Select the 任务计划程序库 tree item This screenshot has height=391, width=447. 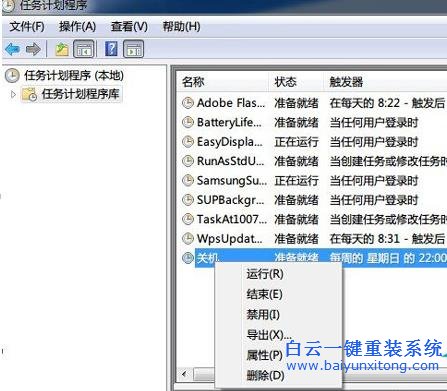pos(80,94)
